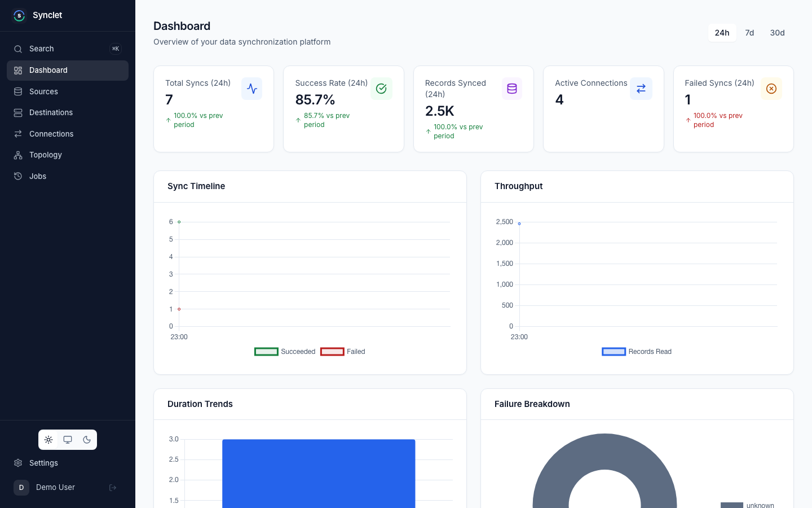
Task: Click the Jobs history icon
Action: pyautogui.click(x=18, y=176)
